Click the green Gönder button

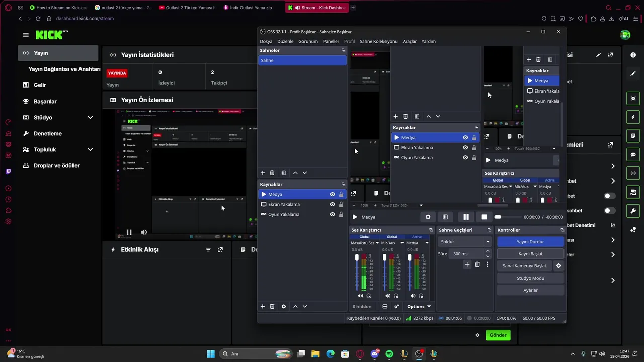click(x=498, y=335)
